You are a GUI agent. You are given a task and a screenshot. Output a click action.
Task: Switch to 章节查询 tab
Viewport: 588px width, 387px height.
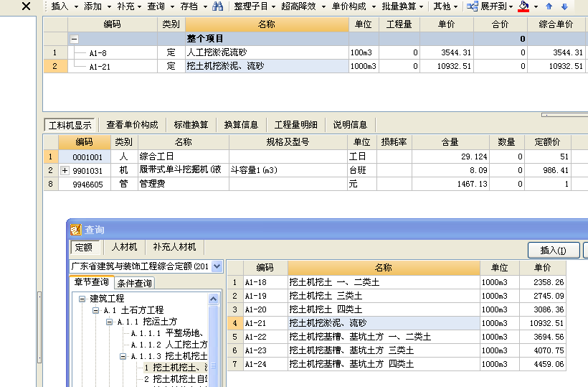(x=91, y=282)
